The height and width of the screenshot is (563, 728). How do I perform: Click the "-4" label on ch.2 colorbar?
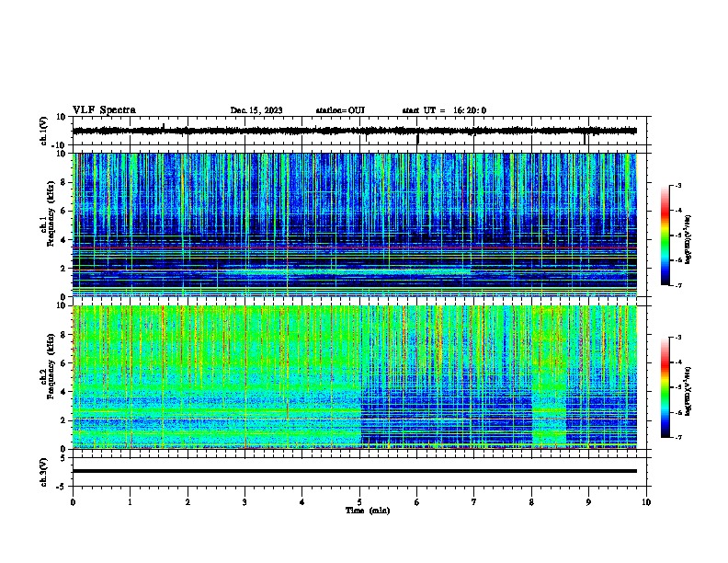coord(678,362)
